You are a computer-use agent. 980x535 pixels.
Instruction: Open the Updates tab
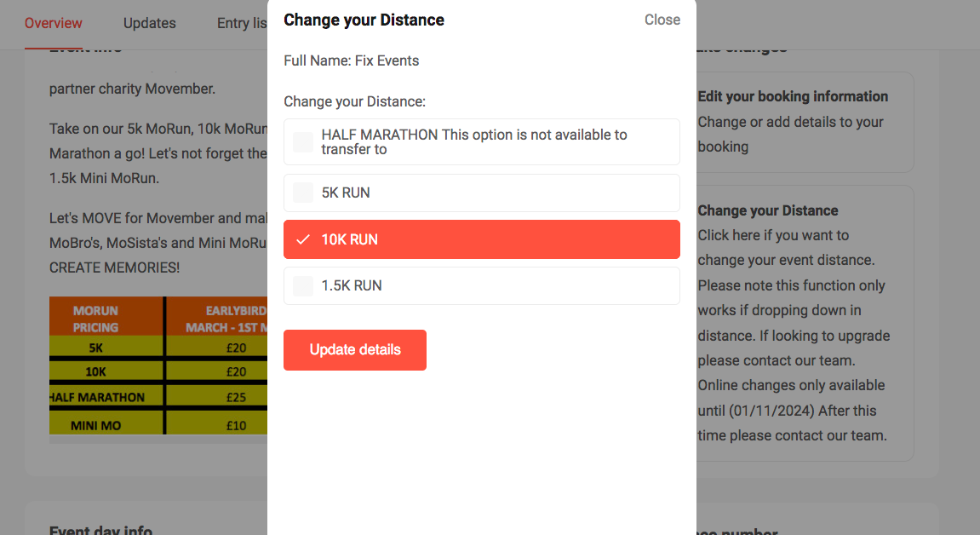click(150, 23)
